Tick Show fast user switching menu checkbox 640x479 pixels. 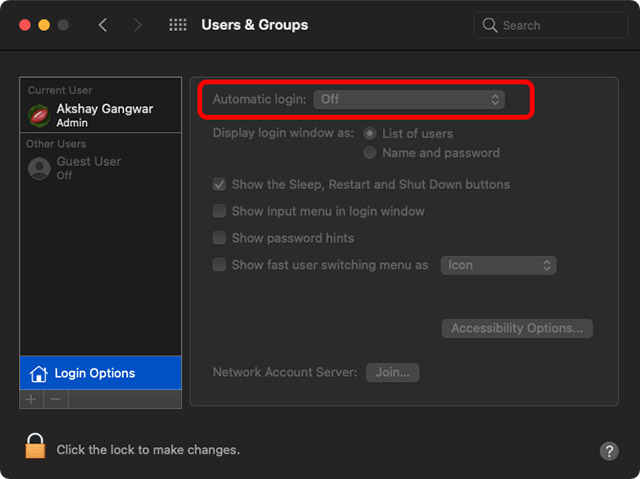pos(219,265)
